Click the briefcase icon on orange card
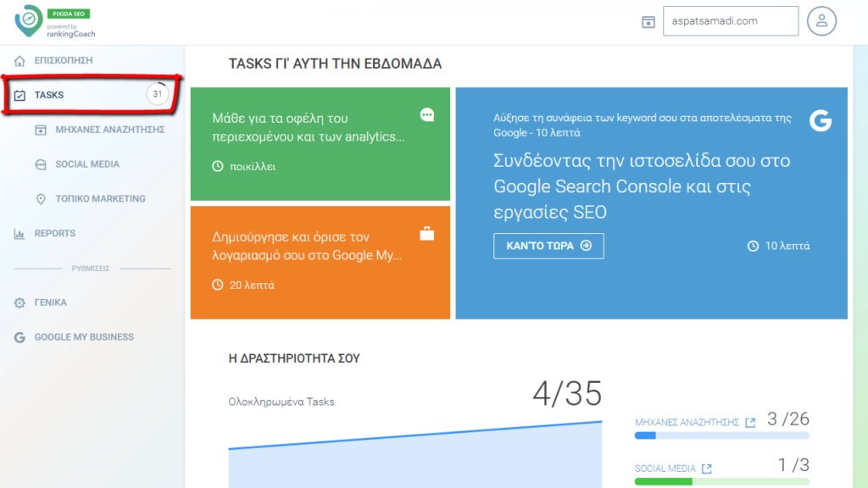Viewport: 868px width, 488px height. 427,234
